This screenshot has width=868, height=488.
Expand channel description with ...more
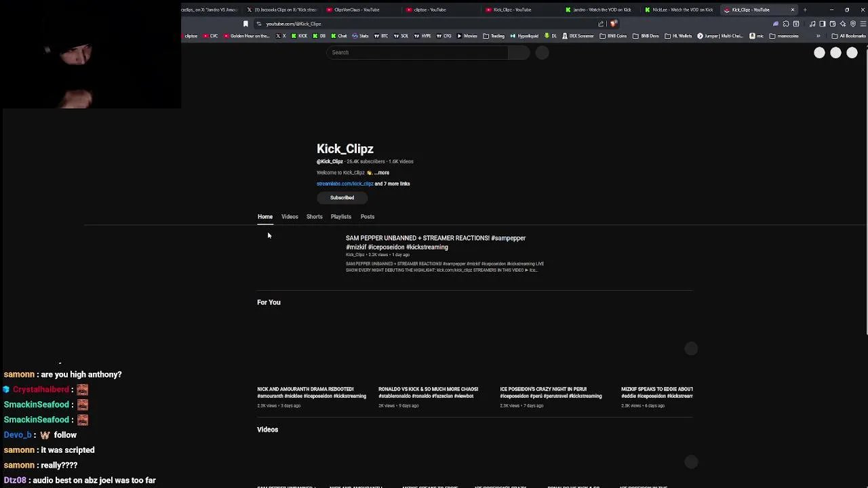pos(382,173)
